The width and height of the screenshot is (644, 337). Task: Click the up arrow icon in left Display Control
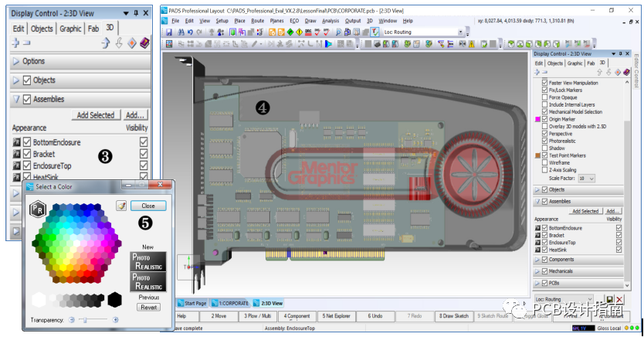[x=106, y=43]
